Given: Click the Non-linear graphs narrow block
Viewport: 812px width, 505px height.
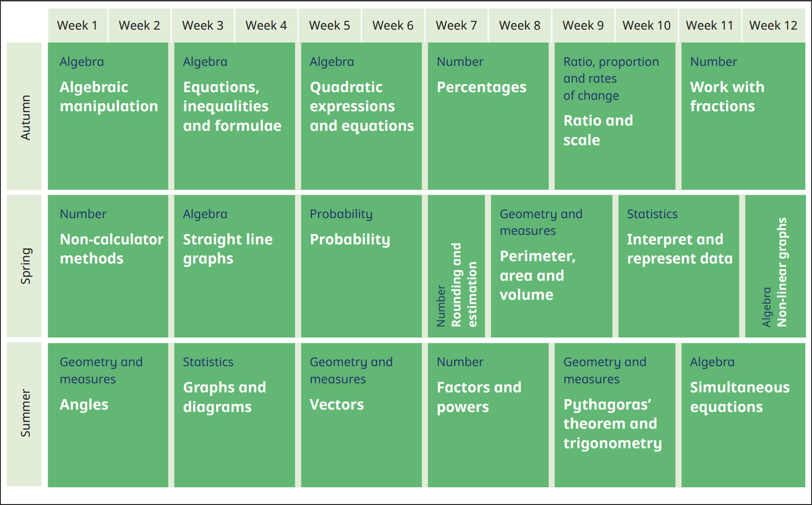Looking at the screenshot, I should coord(775,266).
